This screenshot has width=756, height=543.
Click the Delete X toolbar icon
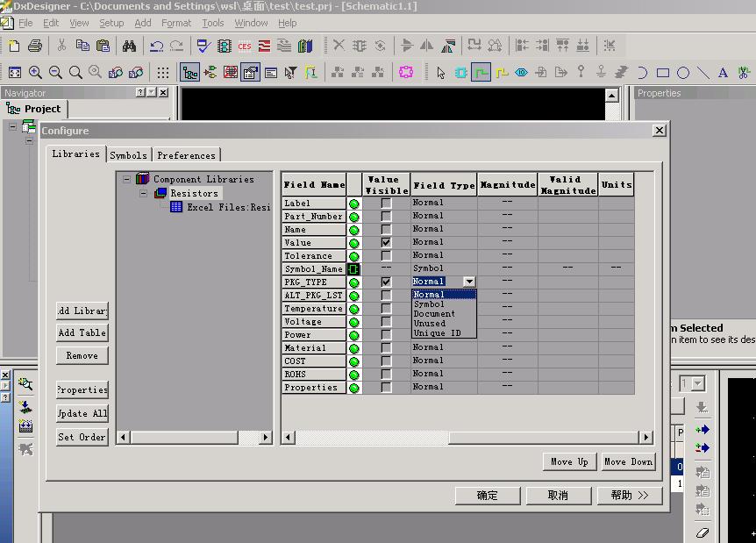(339, 46)
